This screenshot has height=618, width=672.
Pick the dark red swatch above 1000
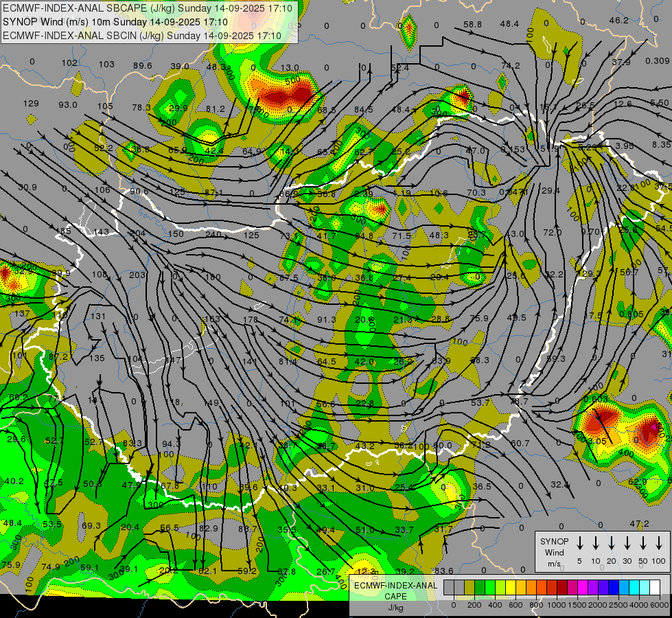[562, 587]
